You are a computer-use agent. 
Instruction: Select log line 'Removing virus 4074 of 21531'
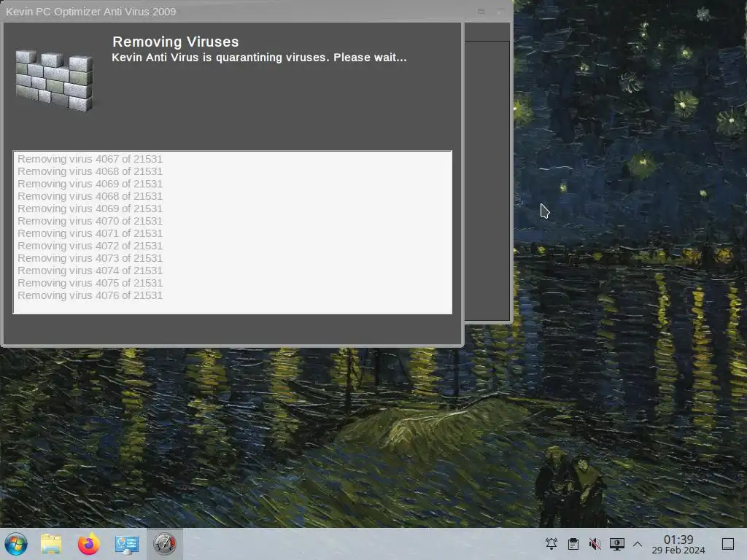pos(90,271)
